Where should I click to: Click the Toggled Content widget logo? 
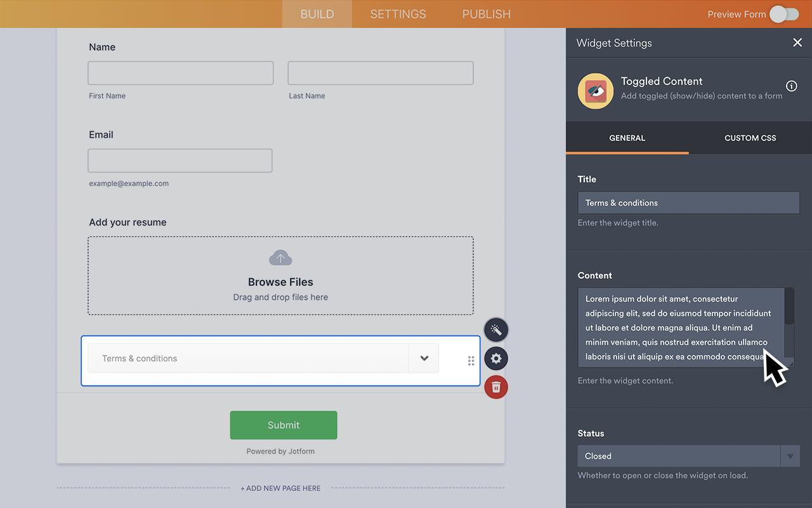click(595, 91)
